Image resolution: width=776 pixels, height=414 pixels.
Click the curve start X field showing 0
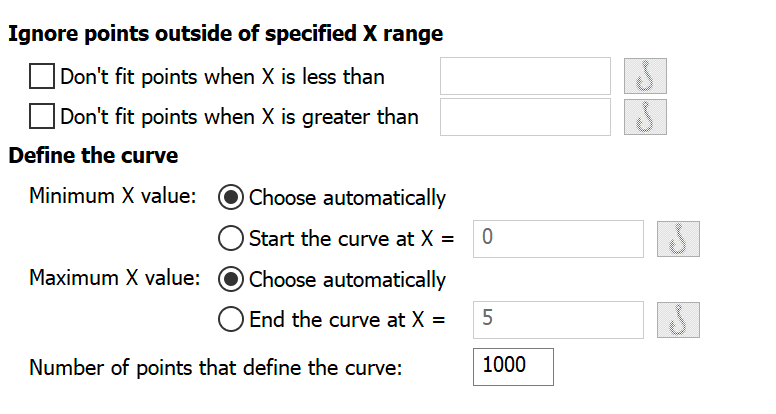(x=558, y=239)
